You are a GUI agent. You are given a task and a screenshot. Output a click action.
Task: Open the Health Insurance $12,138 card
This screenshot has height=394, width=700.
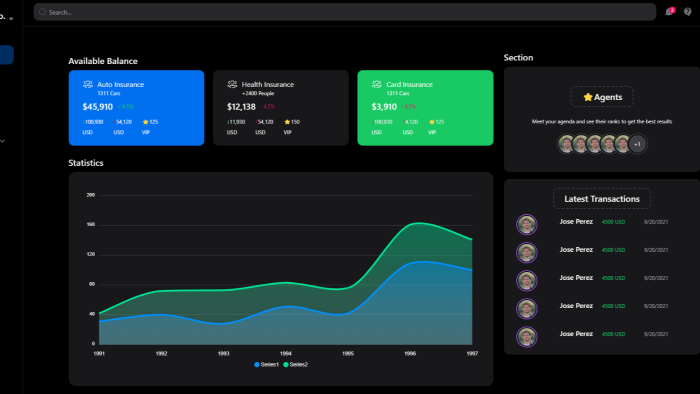[x=281, y=108]
